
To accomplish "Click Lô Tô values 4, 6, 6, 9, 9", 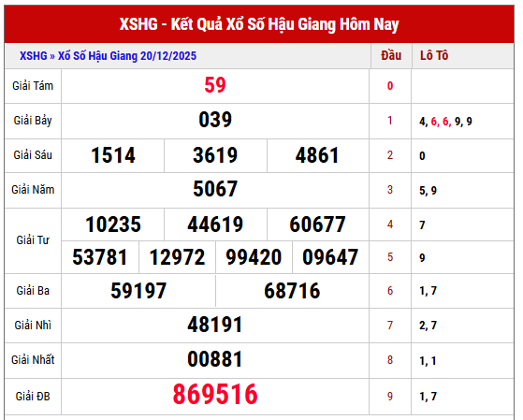I will point(445,122).
